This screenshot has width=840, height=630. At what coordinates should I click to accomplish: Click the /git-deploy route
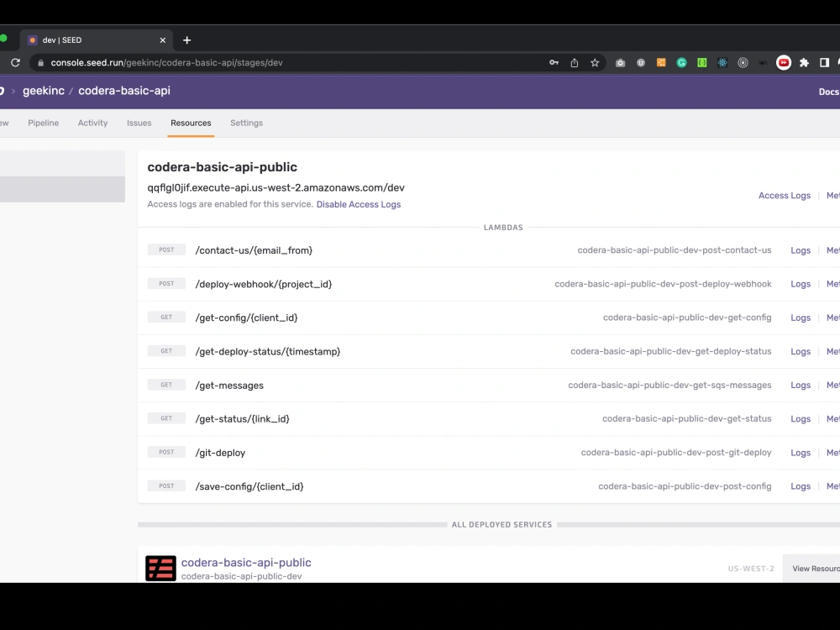tap(220, 453)
